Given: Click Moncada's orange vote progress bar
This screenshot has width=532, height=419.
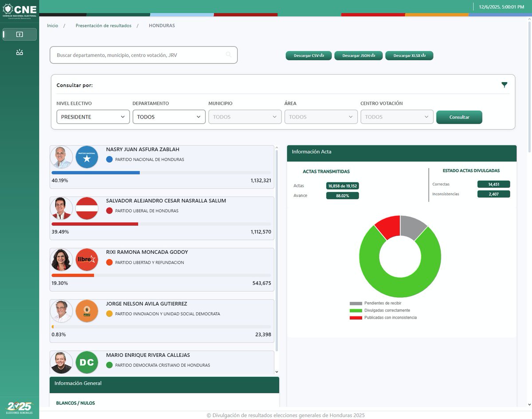Looking at the screenshot, I should pyautogui.click(x=73, y=276).
